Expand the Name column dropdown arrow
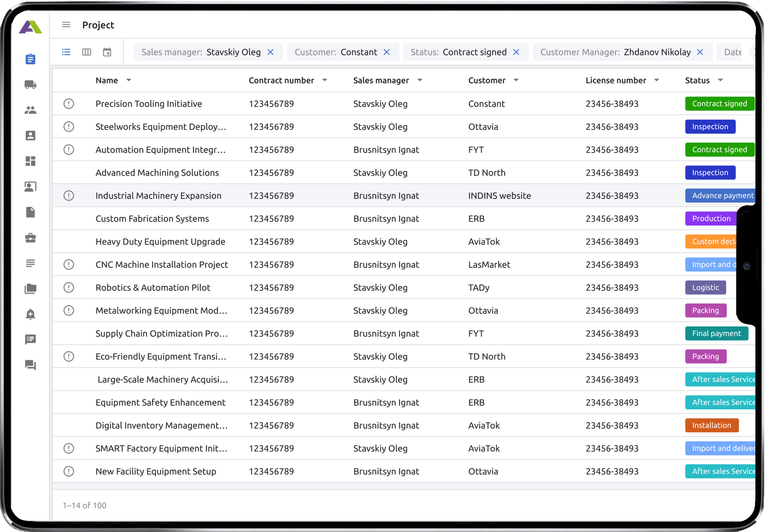765x532 pixels. 129,80
